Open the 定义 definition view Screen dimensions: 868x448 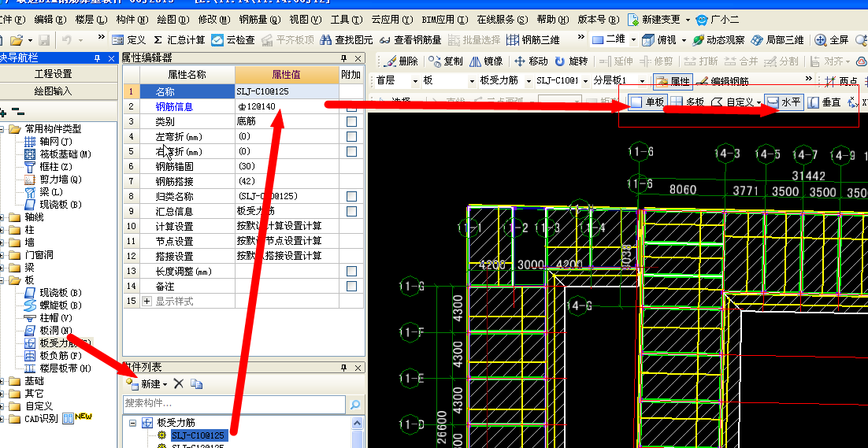pyautogui.click(x=129, y=40)
